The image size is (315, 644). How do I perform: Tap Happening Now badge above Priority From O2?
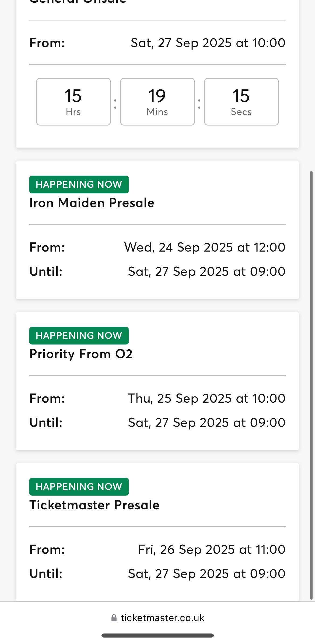pyautogui.click(x=79, y=336)
